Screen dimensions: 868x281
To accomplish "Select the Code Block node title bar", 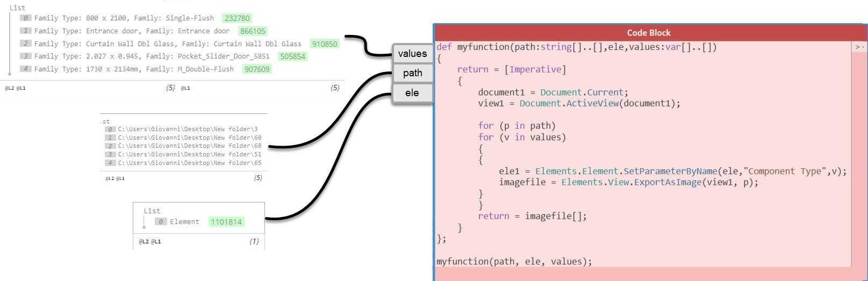I will pos(649,33).
